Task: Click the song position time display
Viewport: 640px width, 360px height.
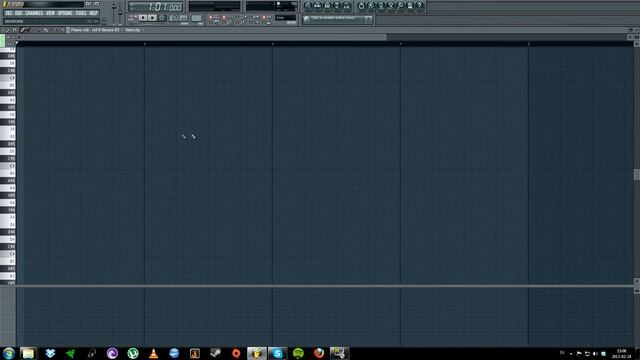Action: pyautogui.click(x=156, y=7)
